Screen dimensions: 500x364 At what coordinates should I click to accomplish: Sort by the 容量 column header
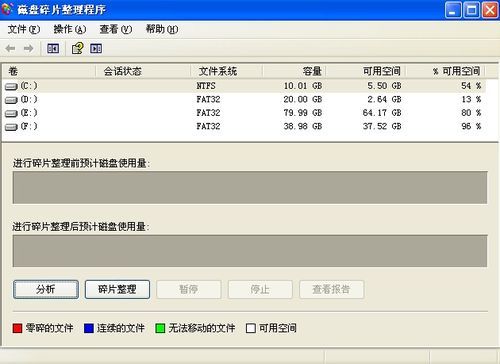pos(294,71)
